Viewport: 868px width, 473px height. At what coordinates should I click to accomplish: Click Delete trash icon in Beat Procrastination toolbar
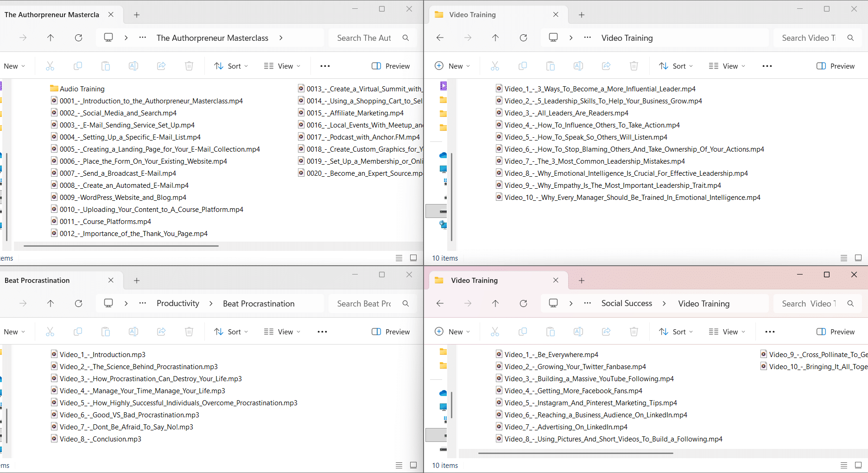189,332
